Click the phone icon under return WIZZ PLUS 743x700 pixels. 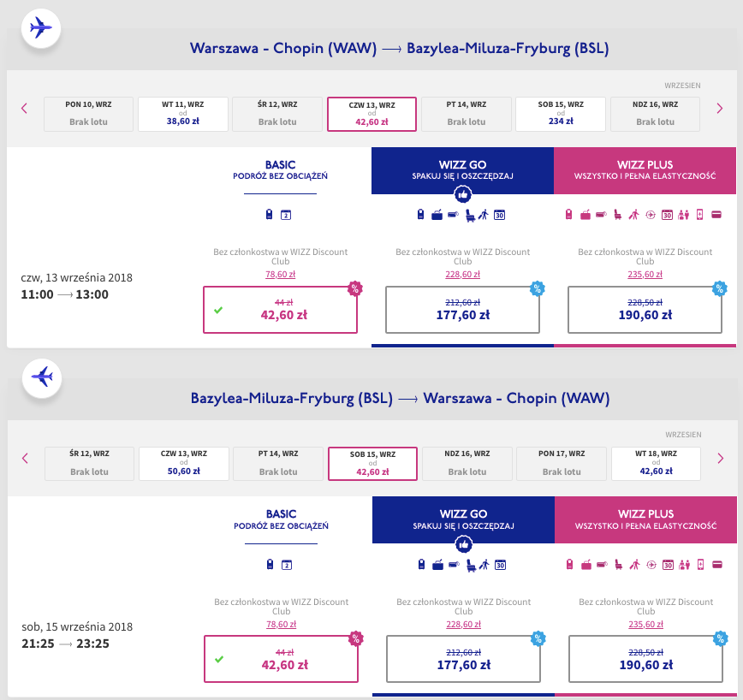point(699,564)
